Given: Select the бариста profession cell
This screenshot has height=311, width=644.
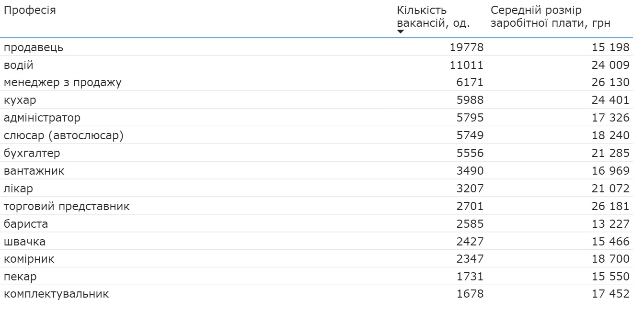Looking at the screenshot, I should pyautogui.click(x=26, y=224).
